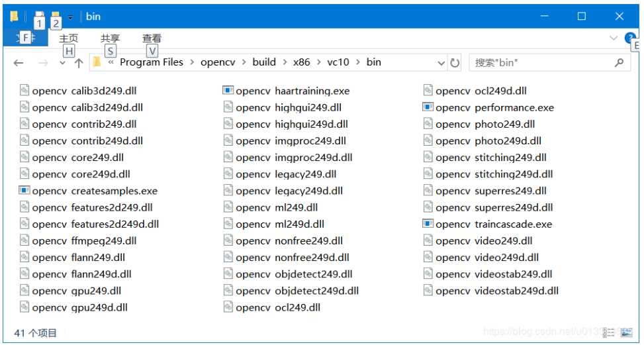This screenshot has height=345, width=644.
Task: Open the Help question mark icon
Action: (629, 38)
